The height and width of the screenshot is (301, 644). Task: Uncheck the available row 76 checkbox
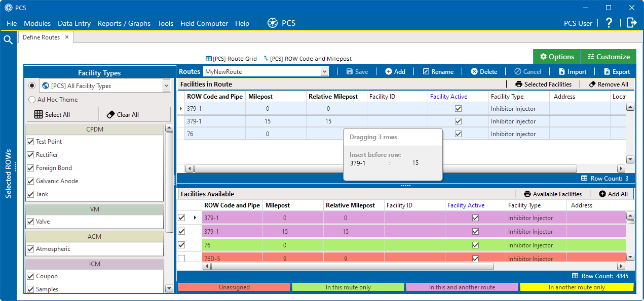coord(181,245)
